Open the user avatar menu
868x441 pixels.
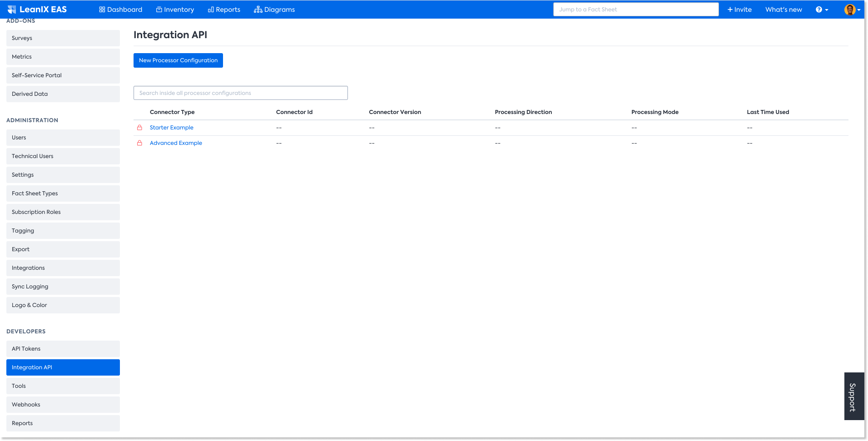tap(852, 10)
